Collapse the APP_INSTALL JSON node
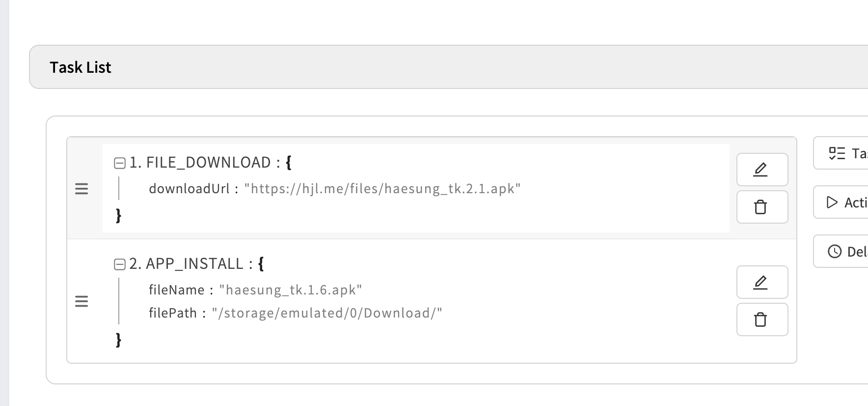Viewport: 868px width, 406px height. pos(119,264)
